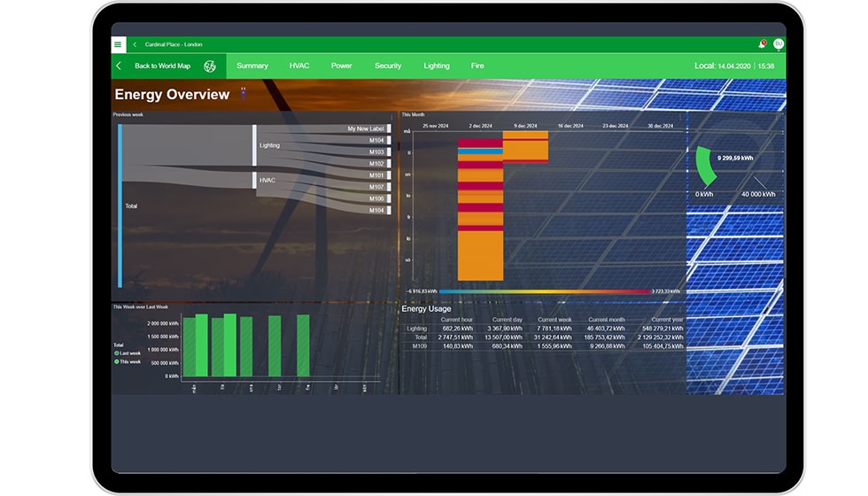Switch to the HVAC tab

(299, 66)
